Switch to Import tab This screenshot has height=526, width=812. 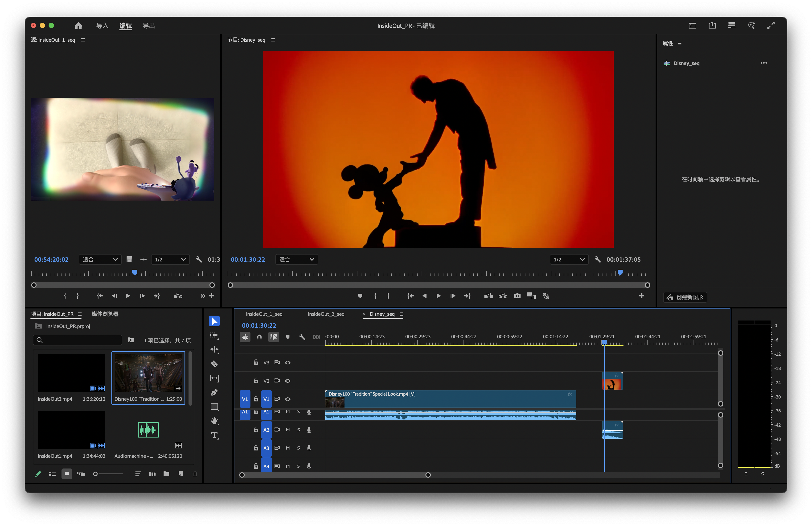(102, 26)
